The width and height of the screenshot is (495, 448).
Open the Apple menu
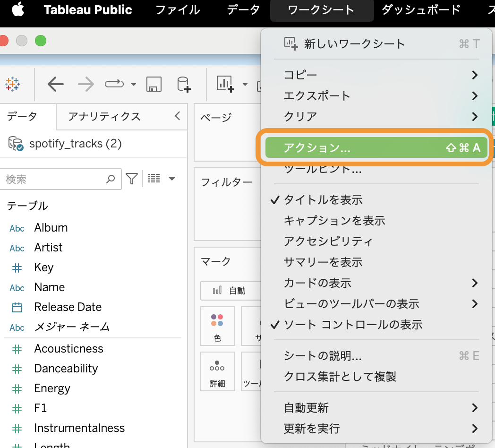[x=18, y=9]
